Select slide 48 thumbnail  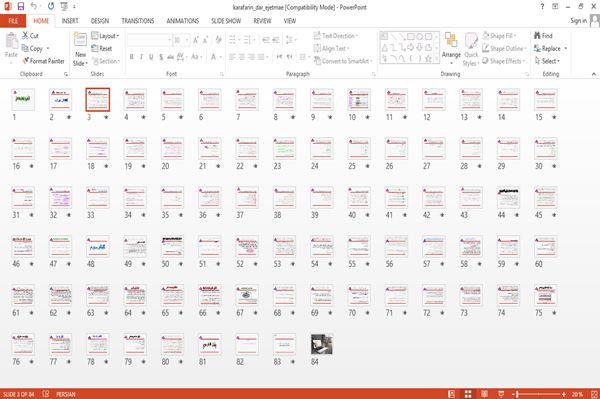[98, 246]
